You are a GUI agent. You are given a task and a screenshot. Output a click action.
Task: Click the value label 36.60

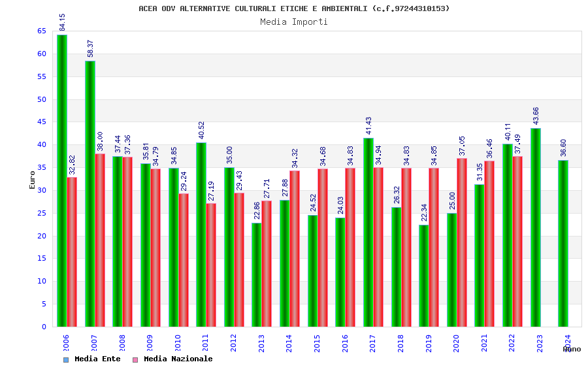pos(563,148)
